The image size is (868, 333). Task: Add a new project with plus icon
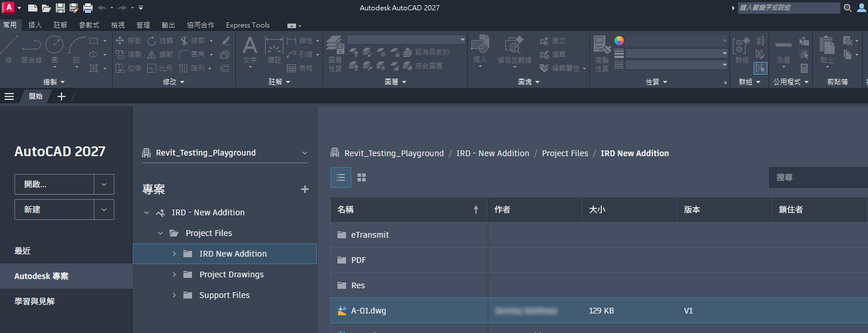(305, 189)
